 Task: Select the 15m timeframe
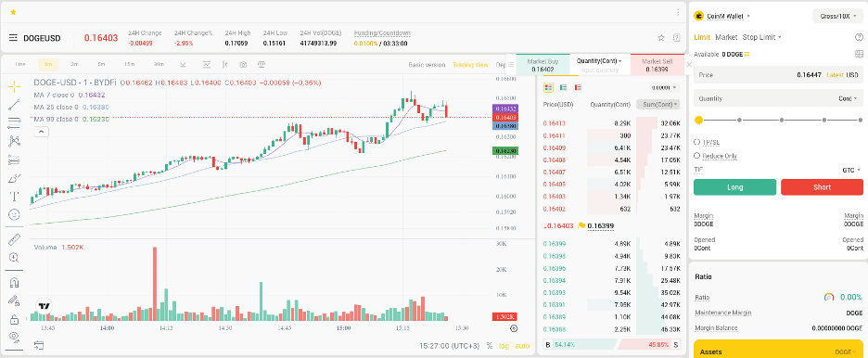pos(130,65)
